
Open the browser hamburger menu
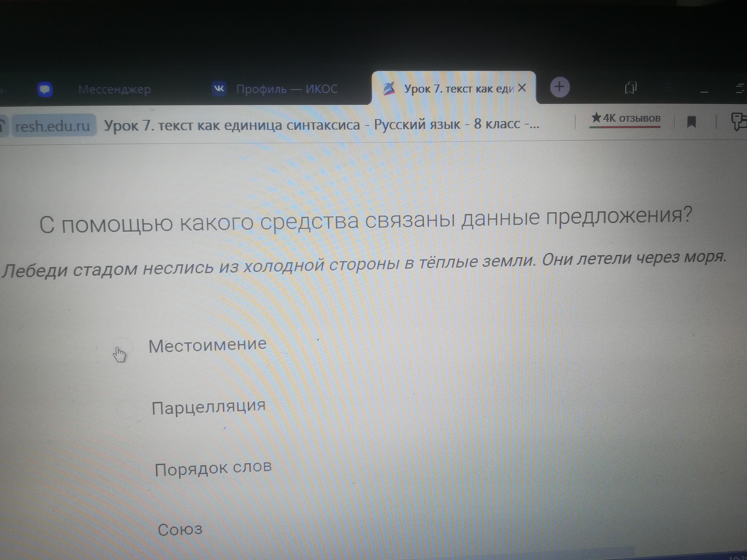741,88
